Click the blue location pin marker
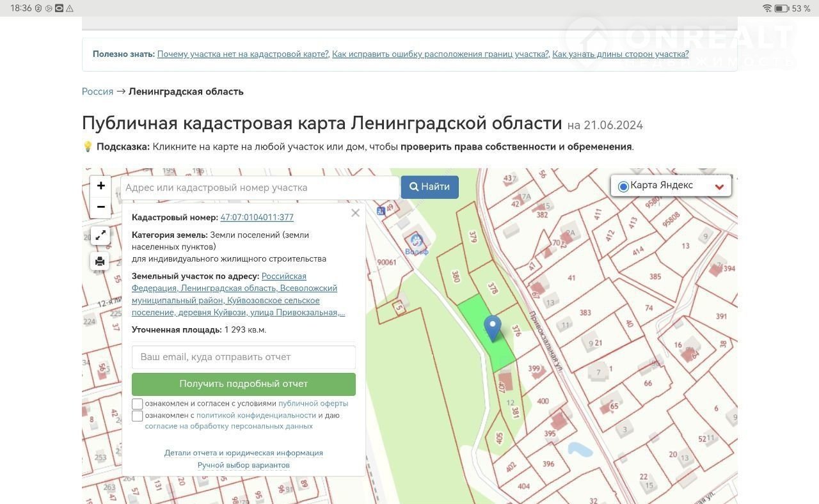Screen dimensions: 819x504 tap(492, 327)
